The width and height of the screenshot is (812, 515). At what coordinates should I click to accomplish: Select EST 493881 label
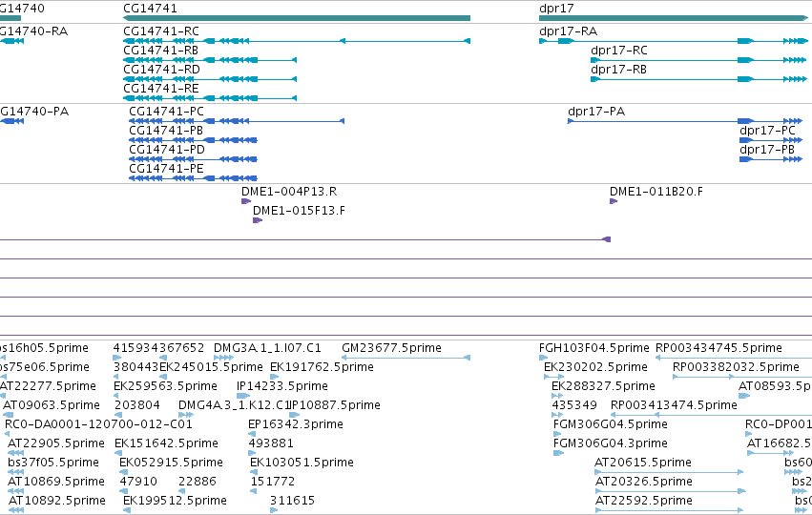click(271, 443)
